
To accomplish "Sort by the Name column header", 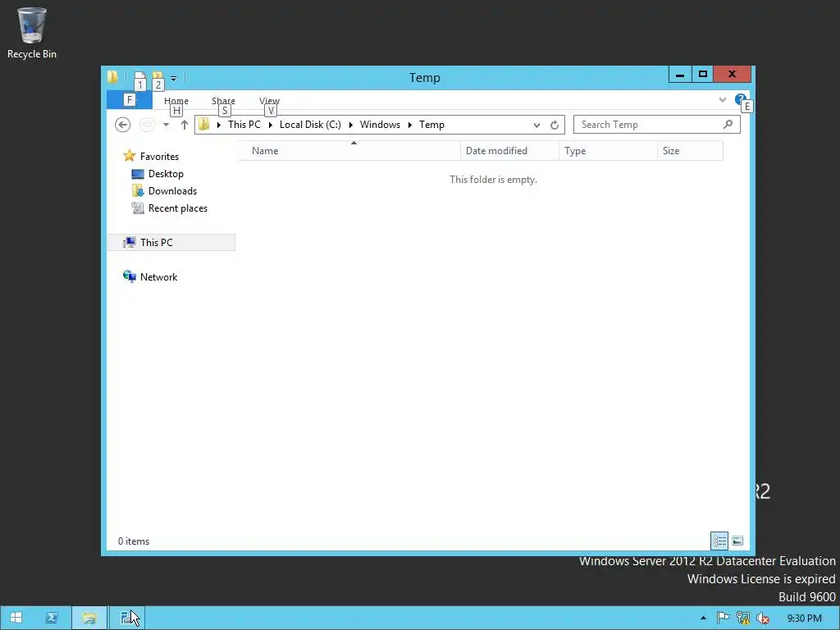I will tap(349, 151).
